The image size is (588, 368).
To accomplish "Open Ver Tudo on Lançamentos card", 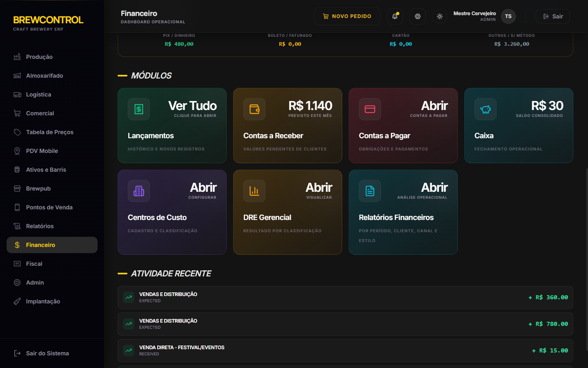I will pyautogui.click(x=192, y=106).
